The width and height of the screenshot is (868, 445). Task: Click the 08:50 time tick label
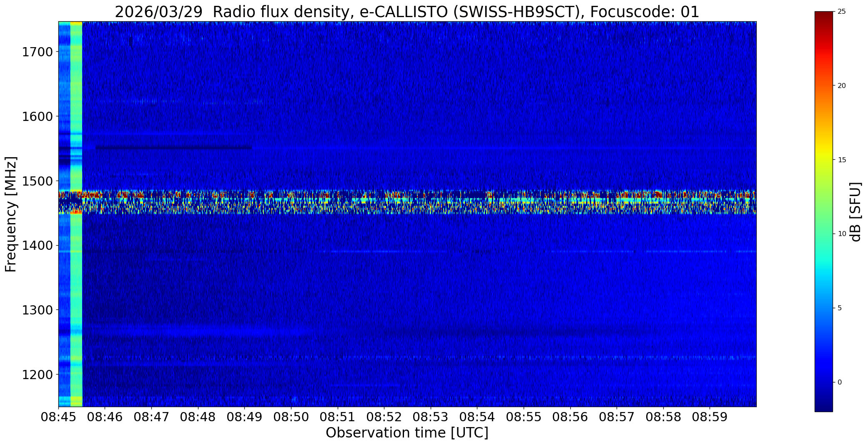291,417
